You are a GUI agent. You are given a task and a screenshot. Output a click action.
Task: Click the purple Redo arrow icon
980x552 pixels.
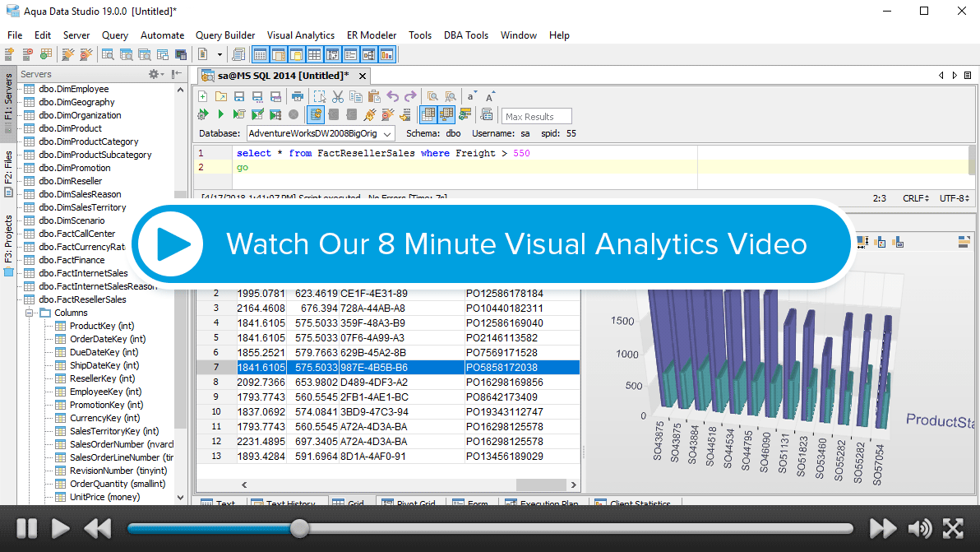(410, 96)
